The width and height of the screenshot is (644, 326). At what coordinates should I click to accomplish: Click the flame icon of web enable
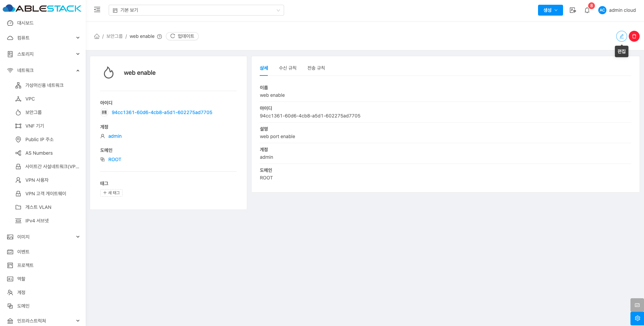(x=109, y=72)
